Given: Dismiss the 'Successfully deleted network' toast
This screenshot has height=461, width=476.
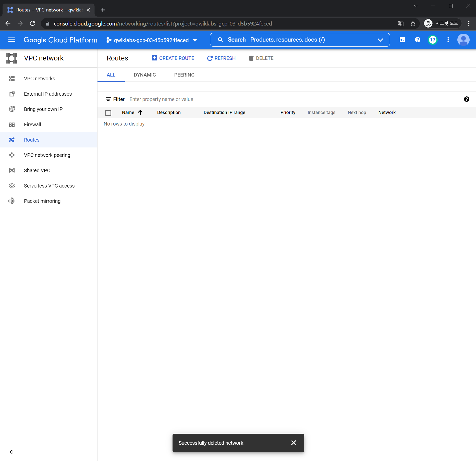Looking at the screenshot, I should point(294,443).
